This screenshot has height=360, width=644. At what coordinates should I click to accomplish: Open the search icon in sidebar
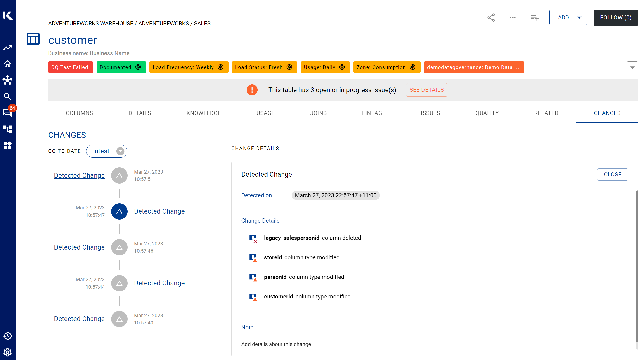[x=7, y=96]
